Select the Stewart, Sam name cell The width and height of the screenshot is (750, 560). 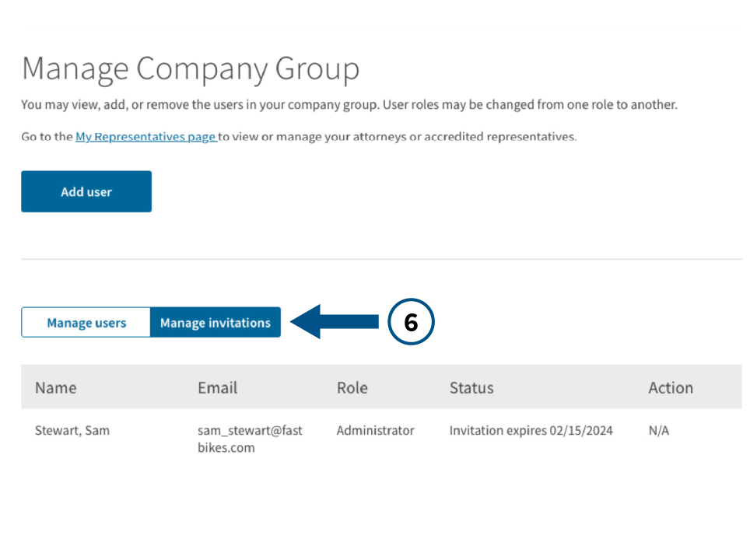(x=72, y=430)
